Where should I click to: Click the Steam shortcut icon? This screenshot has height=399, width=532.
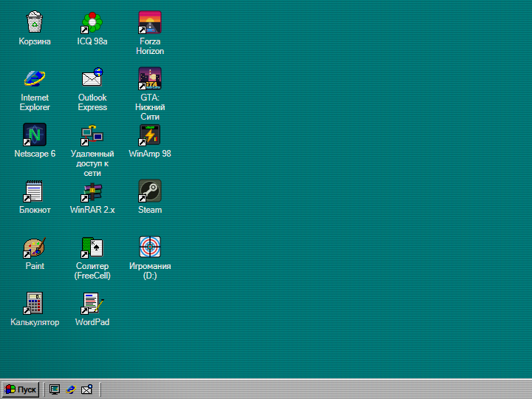click(149, 191)
